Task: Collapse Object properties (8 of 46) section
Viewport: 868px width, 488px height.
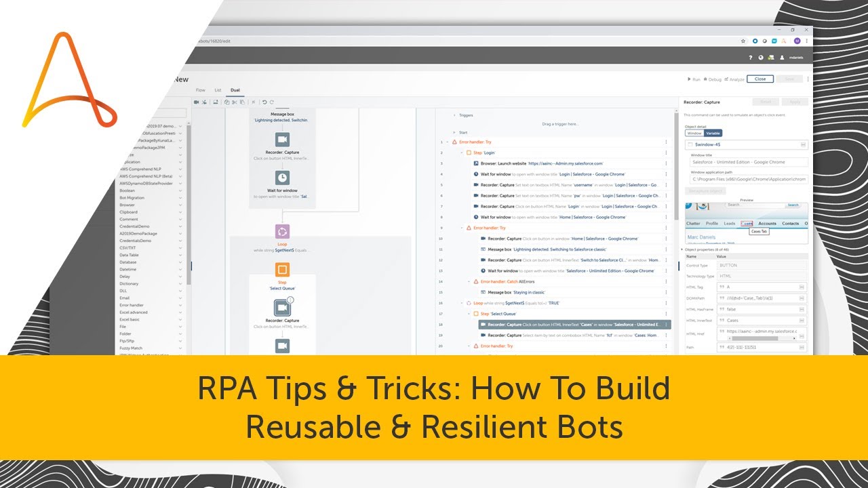Action: 682,249
